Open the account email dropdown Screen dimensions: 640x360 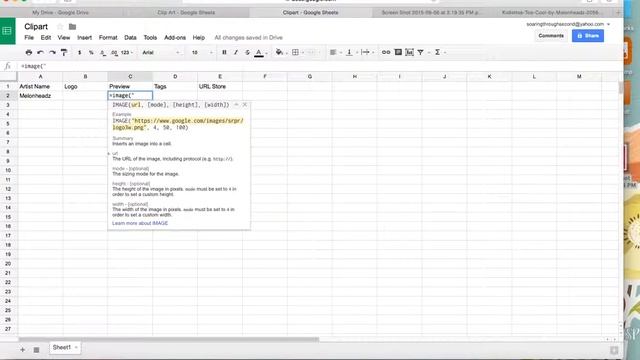click(568, 24)
